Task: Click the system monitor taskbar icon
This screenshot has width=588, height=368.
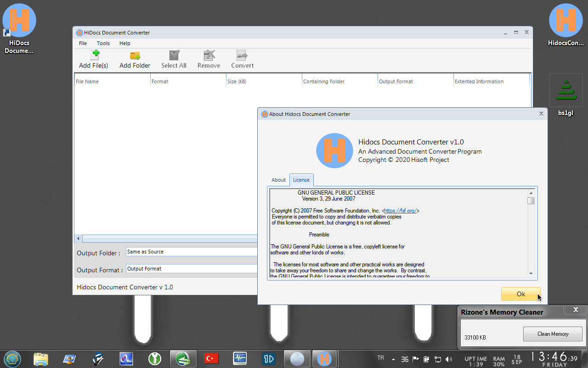Action: coord(240,358)
